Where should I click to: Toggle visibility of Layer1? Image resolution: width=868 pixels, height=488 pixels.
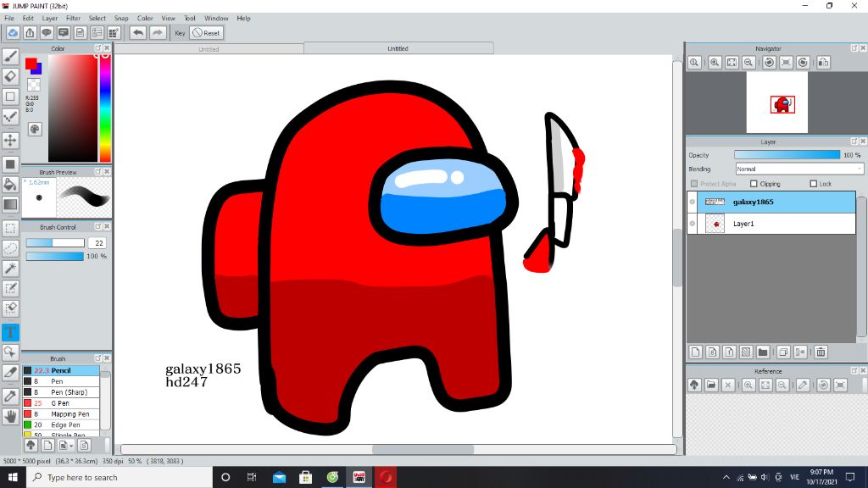pos(692,224)
